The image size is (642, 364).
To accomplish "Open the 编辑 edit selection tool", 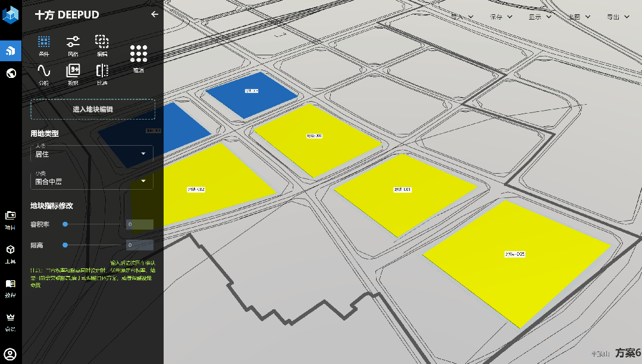I will (102, 45).
